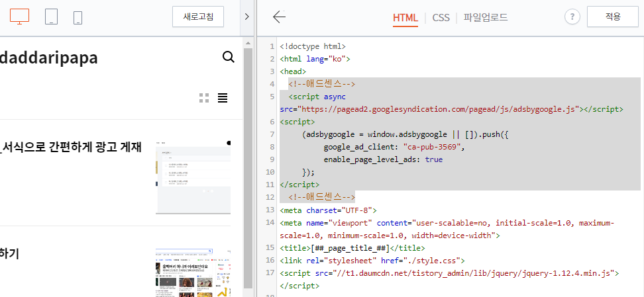This screenshot has width=644, height=297.
Task: Open thumbnail of the first post
Action: [193, 177]
